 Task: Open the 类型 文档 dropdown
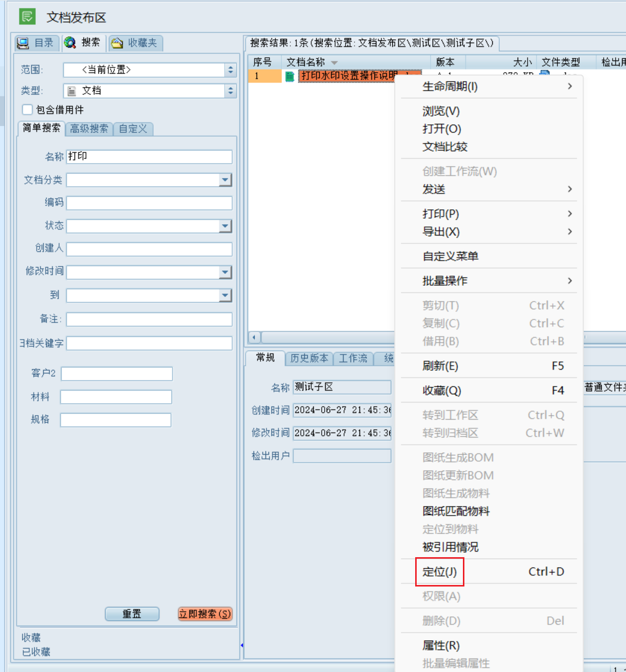coord(230,91)
